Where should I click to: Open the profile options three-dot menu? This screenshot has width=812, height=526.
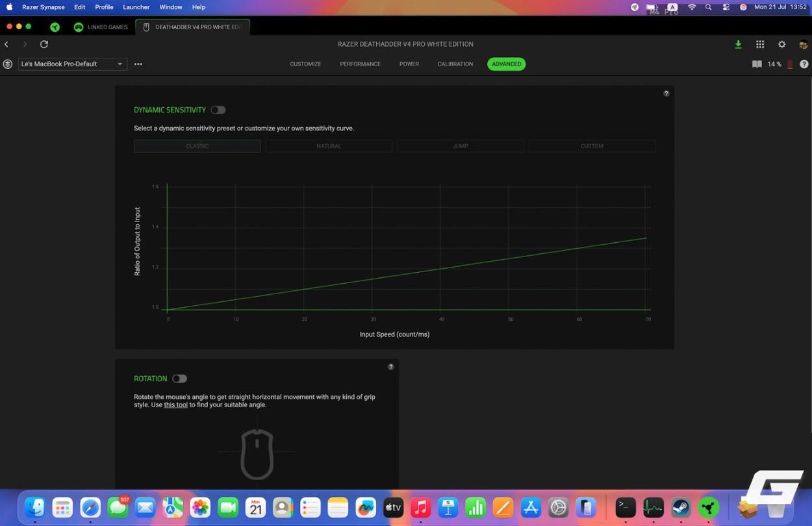pos(138,64)
